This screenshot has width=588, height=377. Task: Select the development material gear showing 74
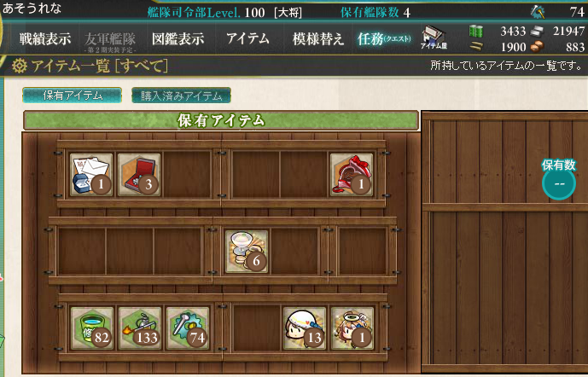tap(188, 328)
